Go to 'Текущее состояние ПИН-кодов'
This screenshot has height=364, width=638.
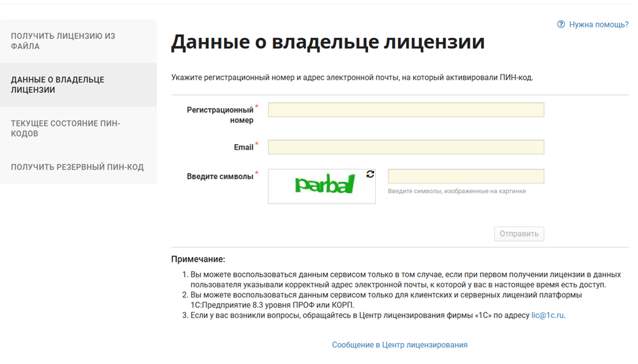(x=66, y=128)
